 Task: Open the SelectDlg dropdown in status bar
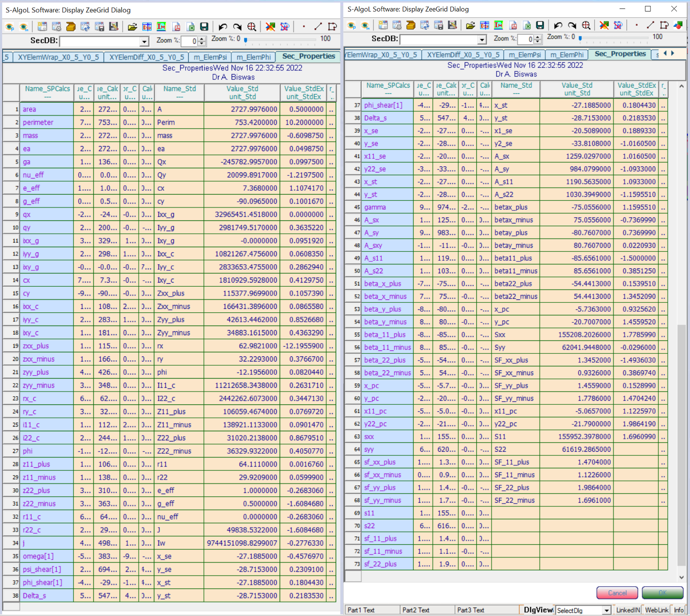[606, 610]
